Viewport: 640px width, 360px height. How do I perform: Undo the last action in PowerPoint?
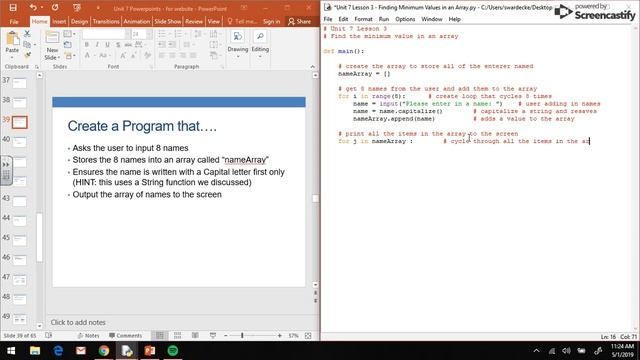[x=33, y=7]
